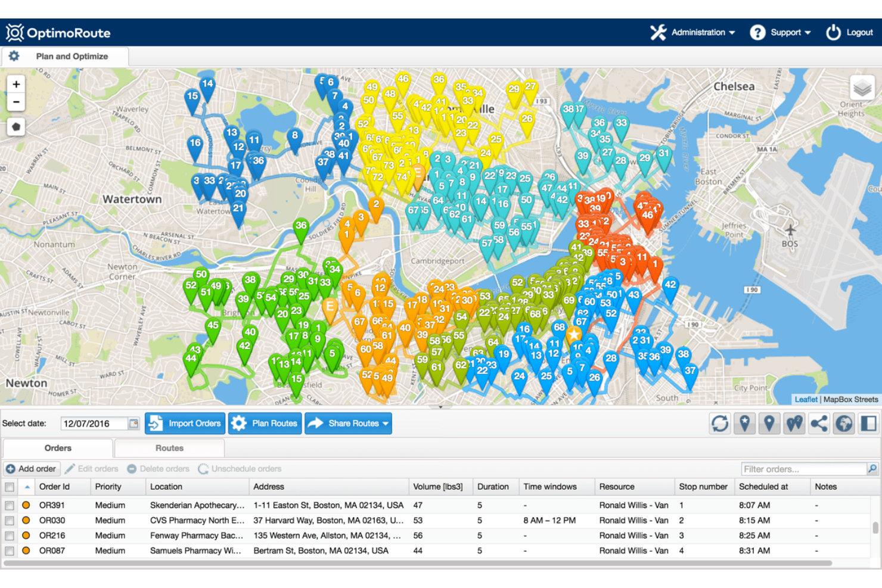Select the polygon draw tool on map
Image resolution: width=882 pixels, height=588 pixels.
point(16,126)
